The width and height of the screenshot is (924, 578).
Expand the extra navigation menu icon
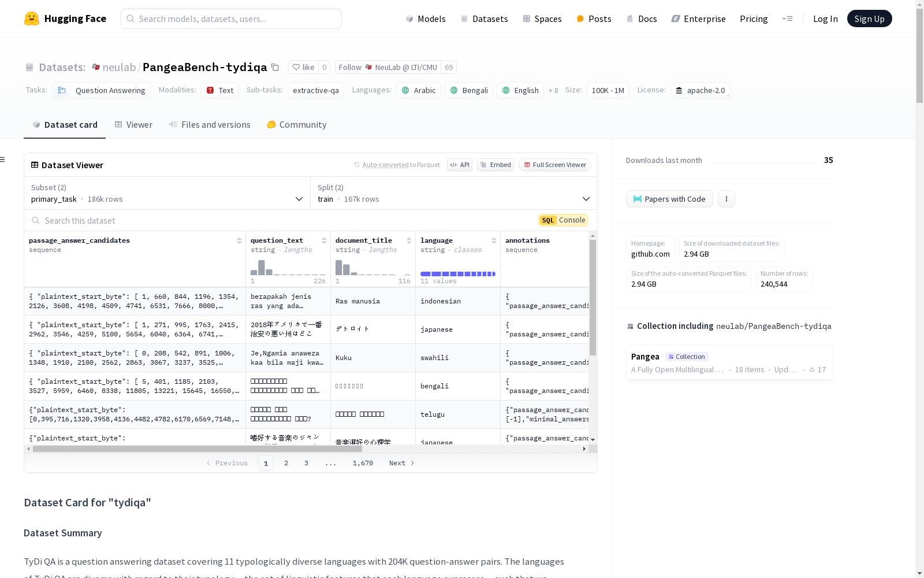(x=787, y=18)
